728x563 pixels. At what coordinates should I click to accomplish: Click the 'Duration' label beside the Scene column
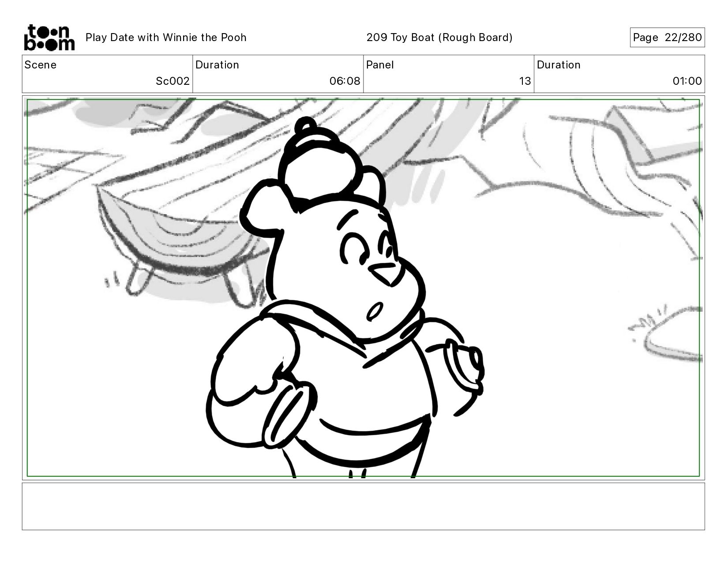point(217,65)
